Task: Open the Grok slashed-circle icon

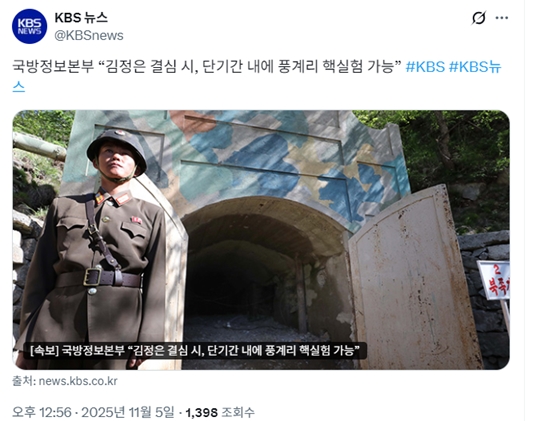Action: (x=479, y=18)
